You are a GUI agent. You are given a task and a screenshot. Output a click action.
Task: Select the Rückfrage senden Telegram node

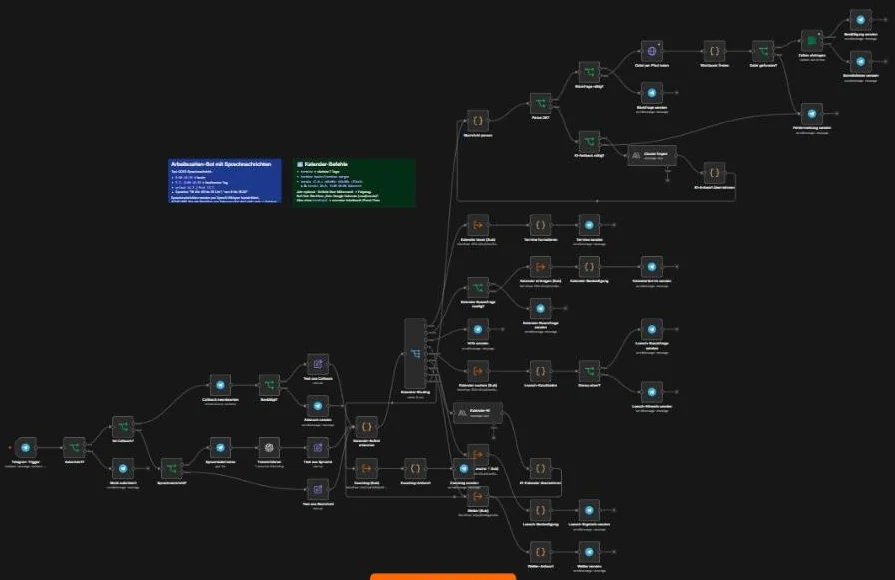[652, 93]
